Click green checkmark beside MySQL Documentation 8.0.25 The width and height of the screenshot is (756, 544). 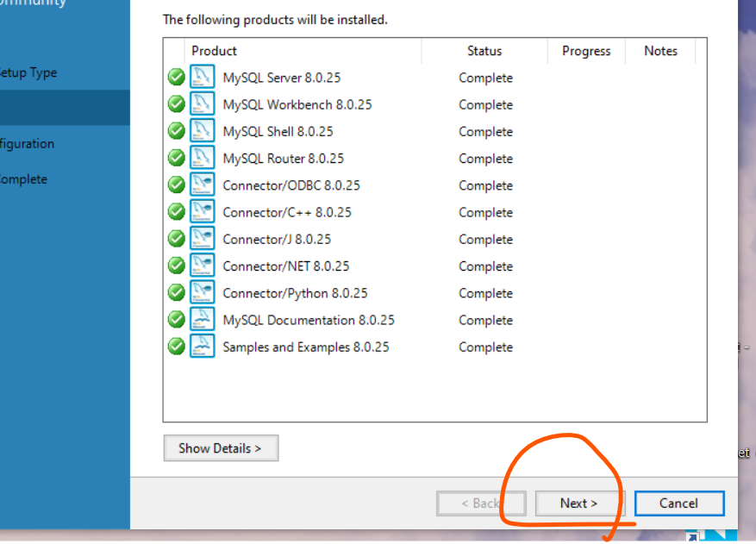177,320
